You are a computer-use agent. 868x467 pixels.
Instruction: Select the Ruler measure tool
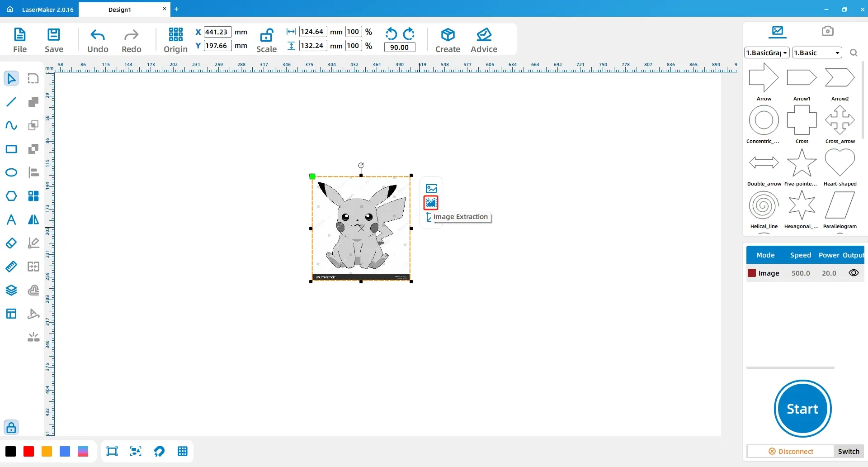(x=11, y=267)
